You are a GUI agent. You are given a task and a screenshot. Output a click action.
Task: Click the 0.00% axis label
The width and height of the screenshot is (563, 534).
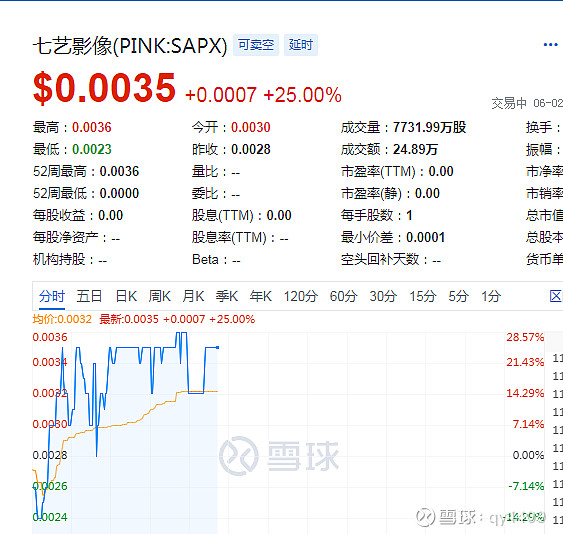tap(528, 455)
